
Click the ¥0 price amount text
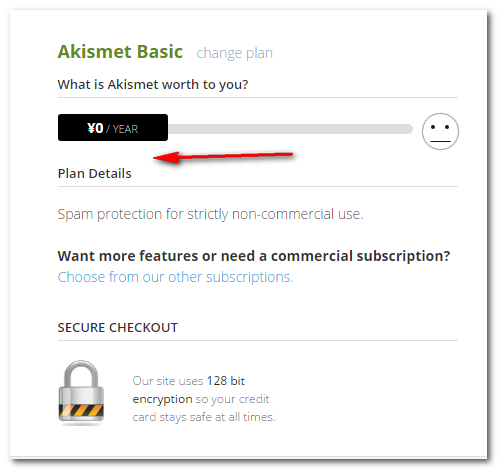(x=95, y=128)
